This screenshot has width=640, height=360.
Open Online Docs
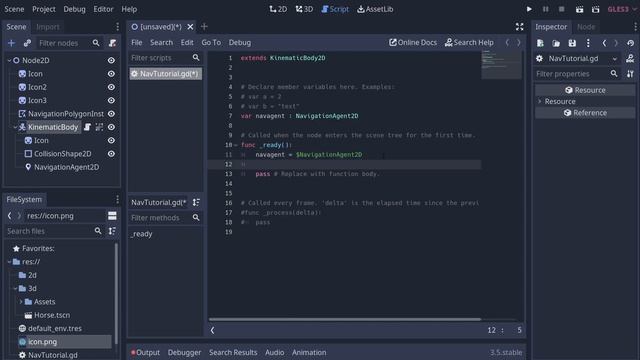tap(413, 42)
